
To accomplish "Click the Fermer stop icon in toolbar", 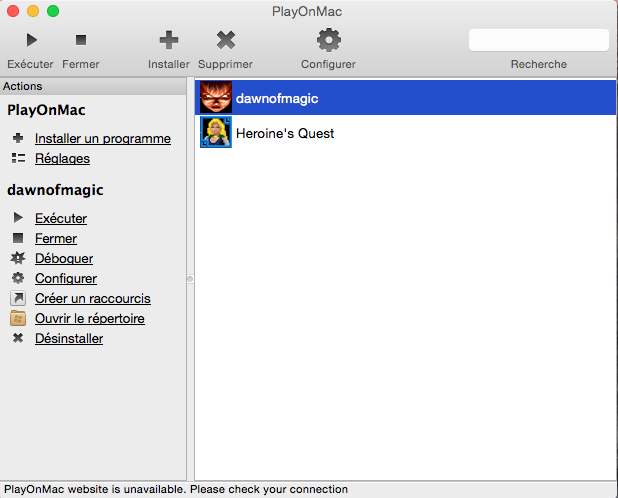I will pos(81,40).
